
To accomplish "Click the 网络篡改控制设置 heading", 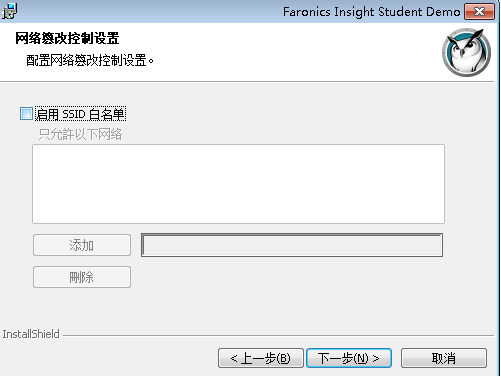I will [67, 38].
